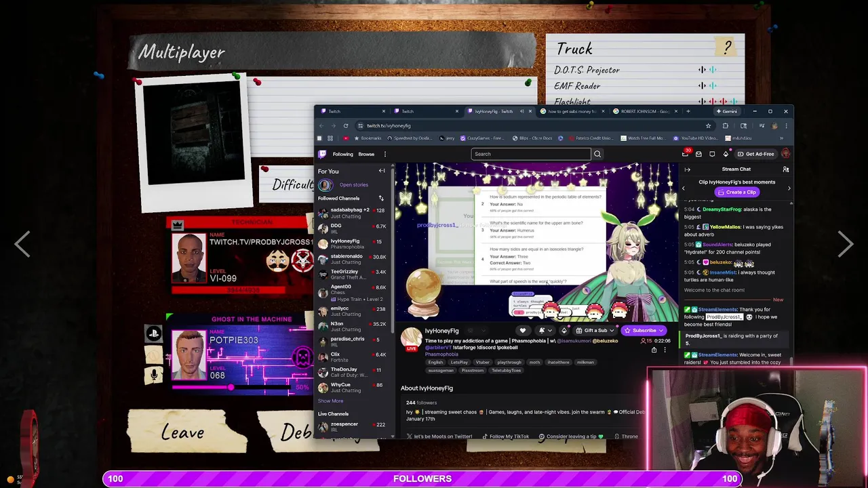
Task: Go to the previous clip prompt arrow in chat
Action: point(684,188)
